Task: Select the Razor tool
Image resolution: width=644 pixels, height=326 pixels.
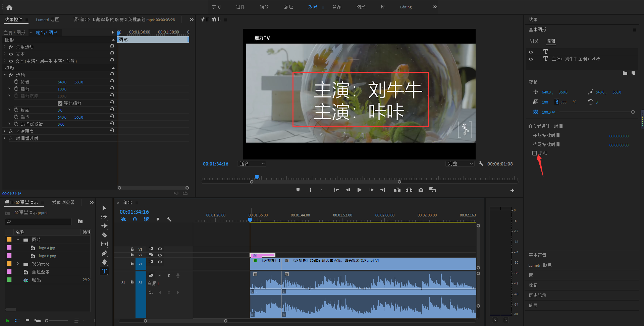Action: pyautogui.click(x=104, y=235)
